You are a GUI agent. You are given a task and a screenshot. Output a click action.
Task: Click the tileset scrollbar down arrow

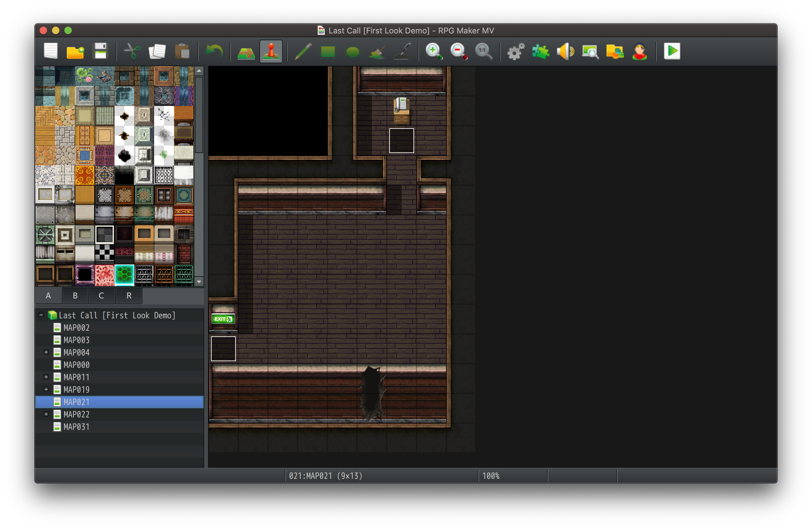(x=199, y=282)
